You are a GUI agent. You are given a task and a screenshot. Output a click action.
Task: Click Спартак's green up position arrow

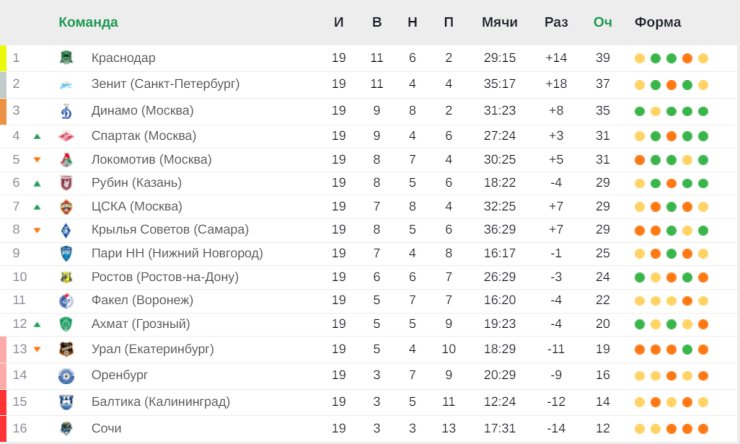pos(37,136)
